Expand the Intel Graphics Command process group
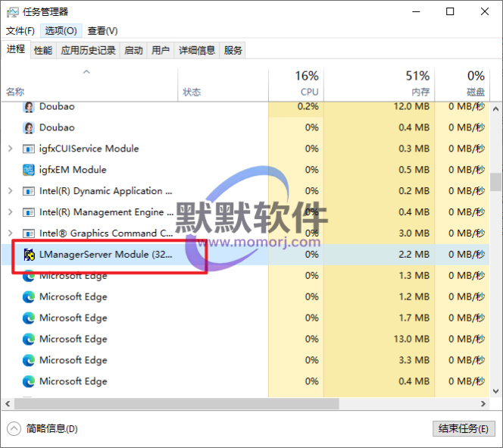This screenshot has width=503, height=448. pos(10,233)
